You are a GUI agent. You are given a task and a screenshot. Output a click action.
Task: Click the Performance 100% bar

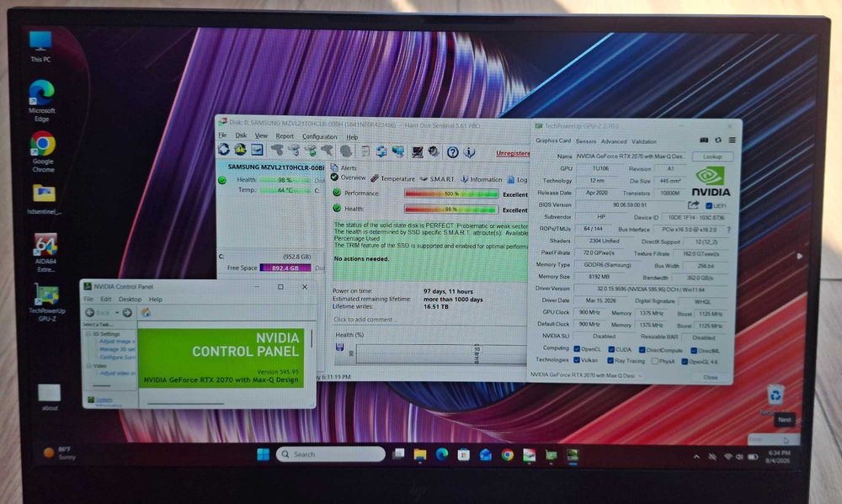(x=451, y=194)
